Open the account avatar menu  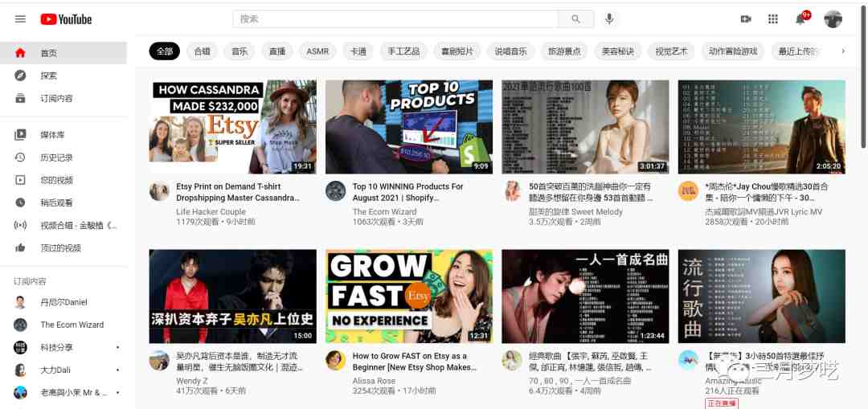pyautogui.click(x=833, y=19)
